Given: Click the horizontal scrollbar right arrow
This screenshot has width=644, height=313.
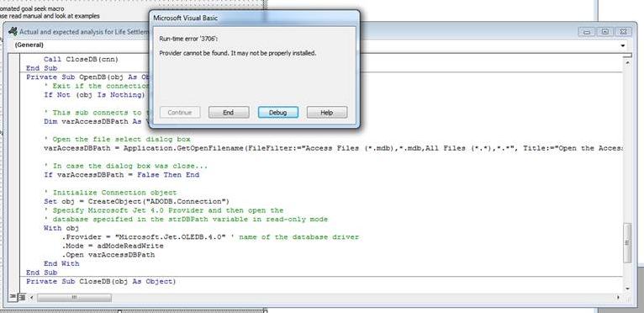Looking at the screenshot, I should 619,297.
